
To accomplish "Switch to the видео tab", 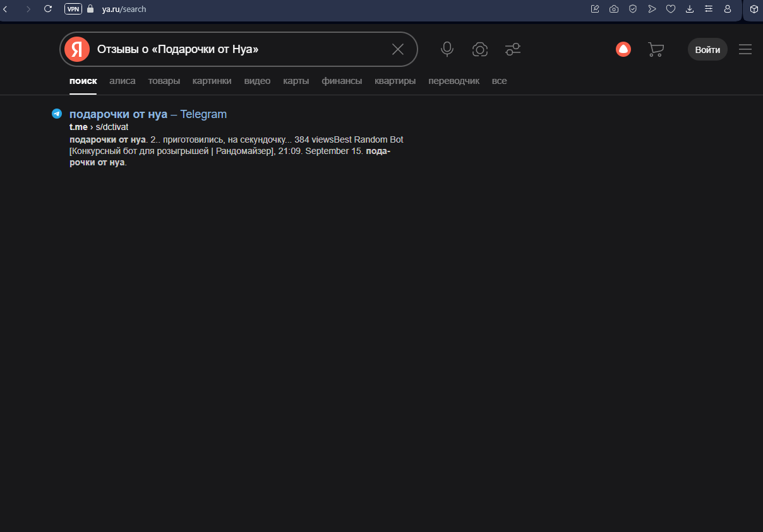I will pyautogui.click(x=257, y=81).
